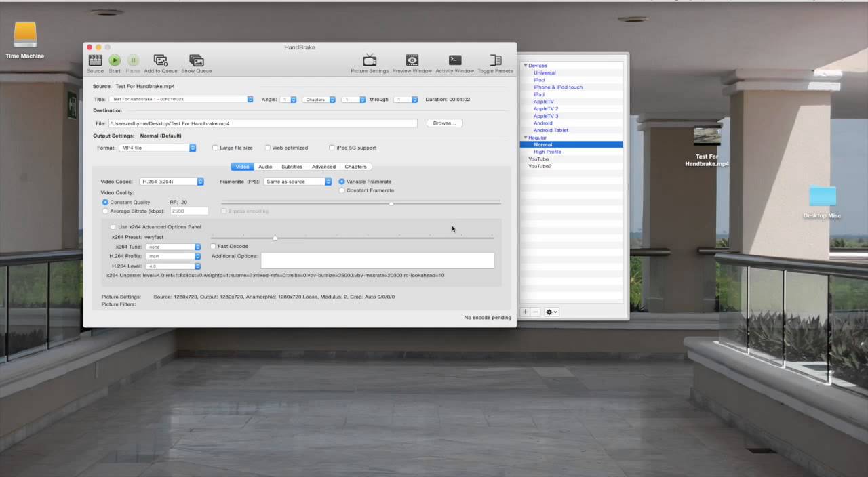Select the YouTube preset
The height and width of the screenshot is (477, 868).
click(538, 159)
